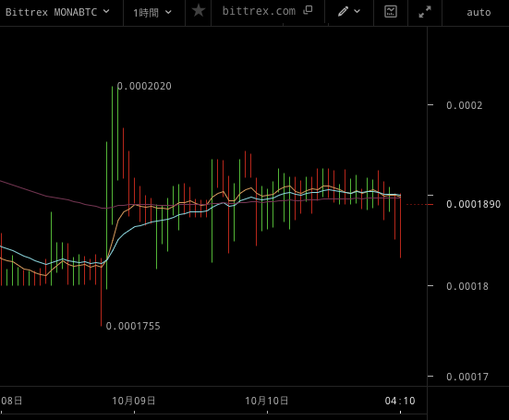The height and width of the screenshot is (420, 509).
Task: Click the 10月09日 date marker
Action: (x=134, y=401)
